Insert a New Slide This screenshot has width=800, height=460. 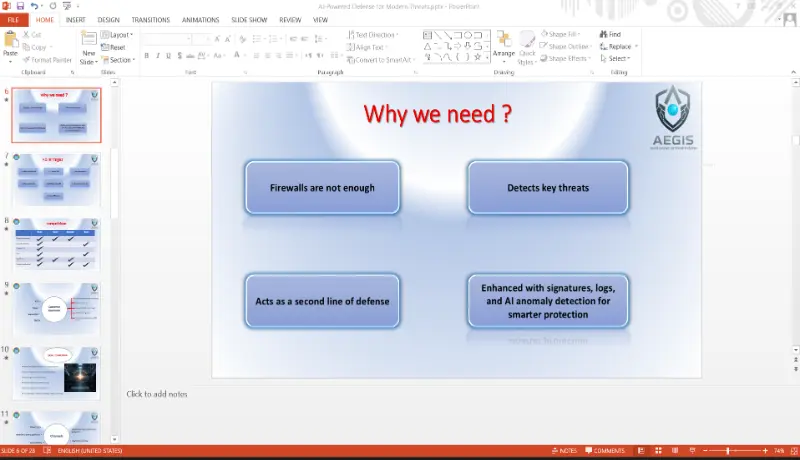[88, 47]
